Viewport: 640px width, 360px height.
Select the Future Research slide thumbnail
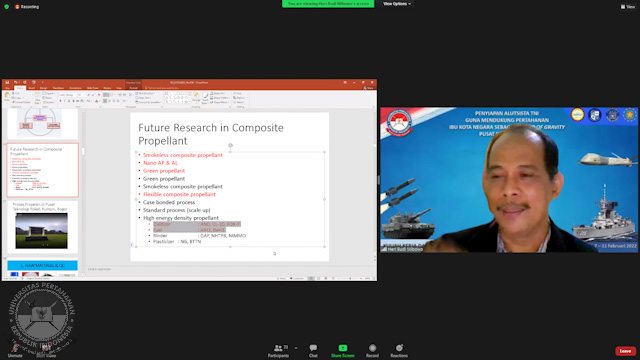(x=42, y=170)
